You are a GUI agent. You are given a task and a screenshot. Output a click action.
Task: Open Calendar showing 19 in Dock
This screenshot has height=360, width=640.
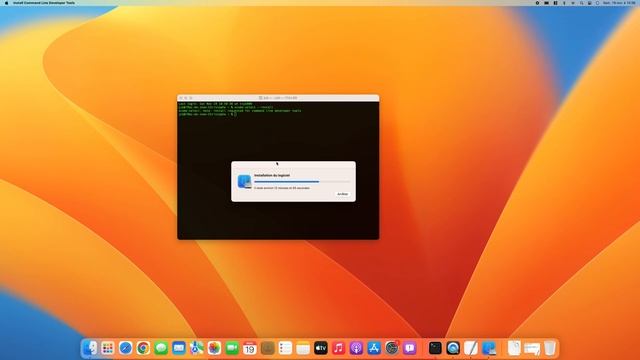tap(250, 348)
